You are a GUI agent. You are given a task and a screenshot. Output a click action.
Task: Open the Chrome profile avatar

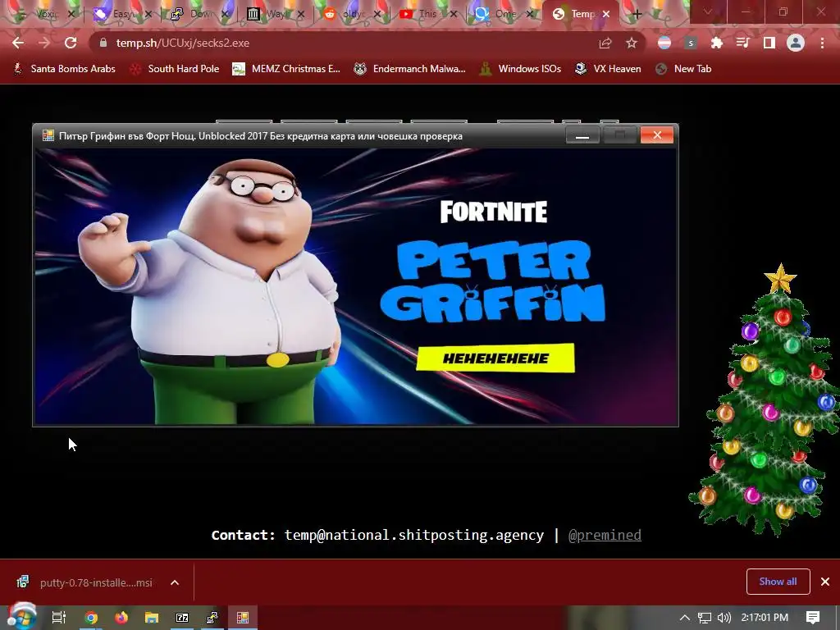[x=796, y=43]
